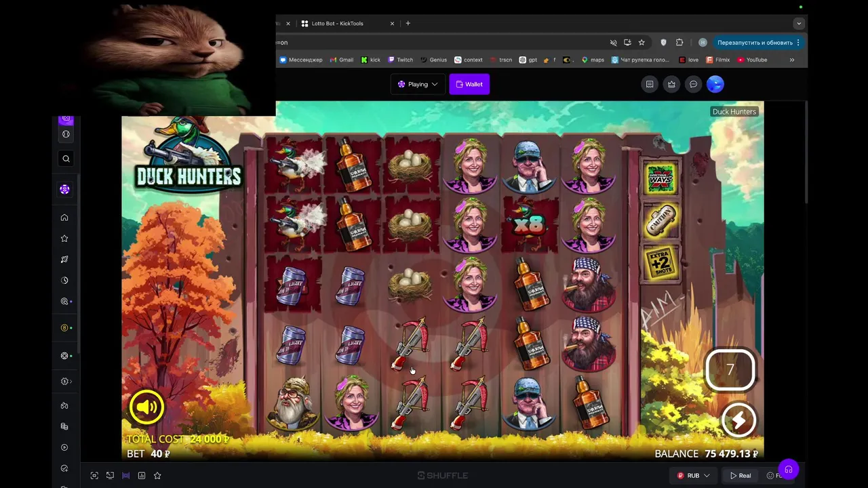Open the gpt bookmark
The height and width of the screenshot is (488, 868).
click(x=528, y=60)
